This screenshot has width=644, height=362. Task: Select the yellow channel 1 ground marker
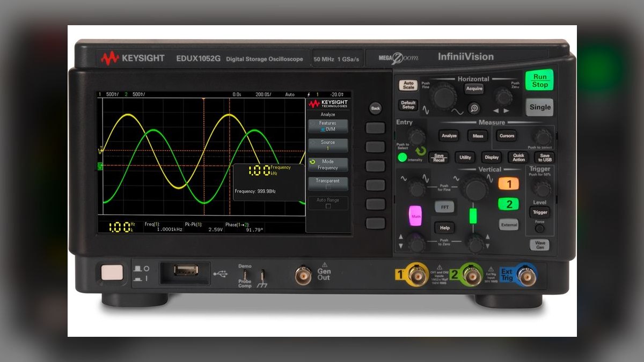pos(100,152)
